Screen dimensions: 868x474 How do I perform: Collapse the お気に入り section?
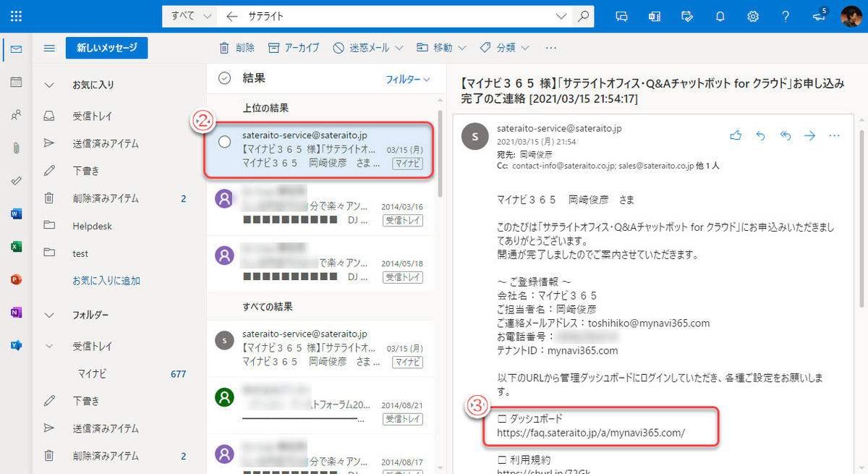pyautogui.click(x=49, y=85)
